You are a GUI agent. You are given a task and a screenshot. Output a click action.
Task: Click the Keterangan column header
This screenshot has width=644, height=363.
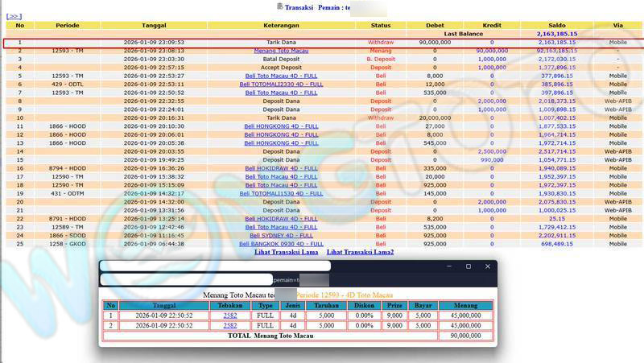(281, 25)
